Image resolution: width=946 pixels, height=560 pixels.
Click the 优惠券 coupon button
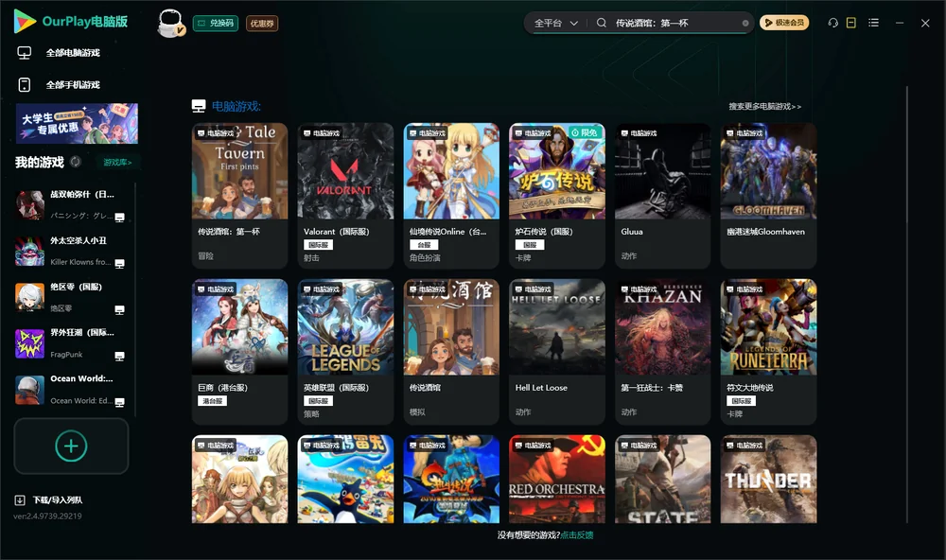point(262,24)
